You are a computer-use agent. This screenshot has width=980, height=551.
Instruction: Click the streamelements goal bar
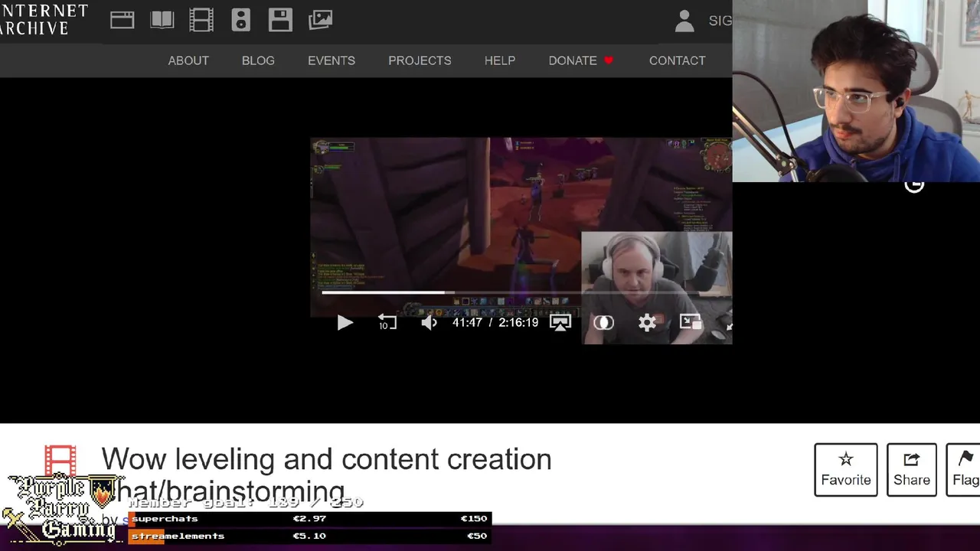tap(309, 536)
